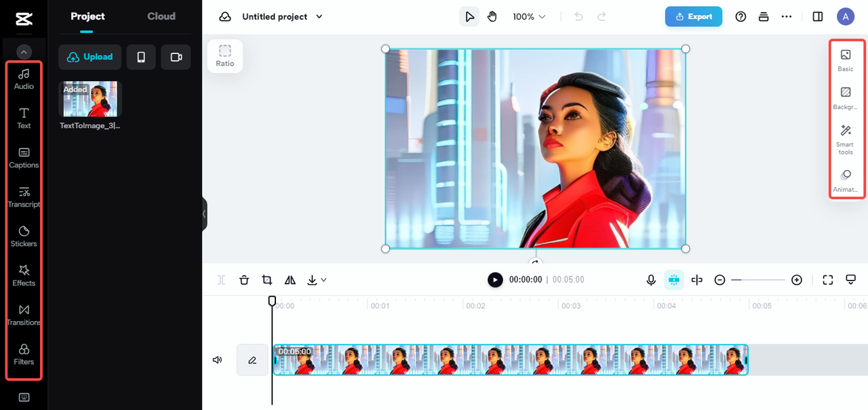Click the Export button
The height and width of the screenshot is (410, 868).
[x=694, y=17]
